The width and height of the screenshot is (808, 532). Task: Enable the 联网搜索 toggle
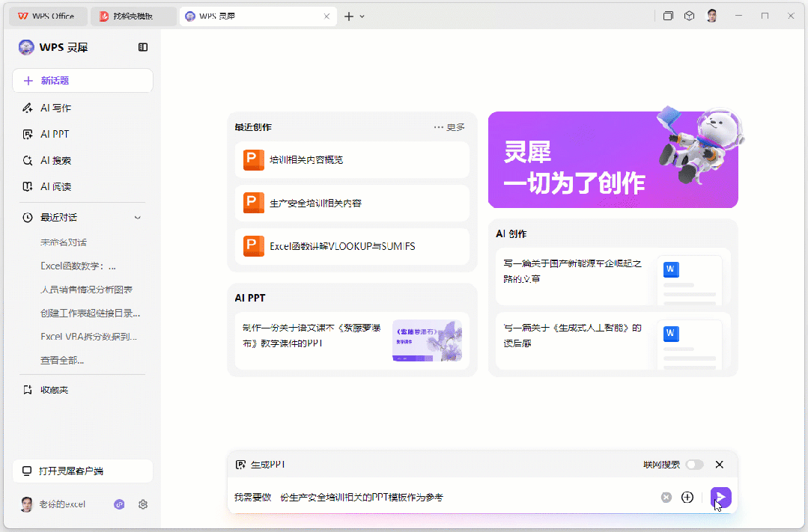(x=694, y=464)
